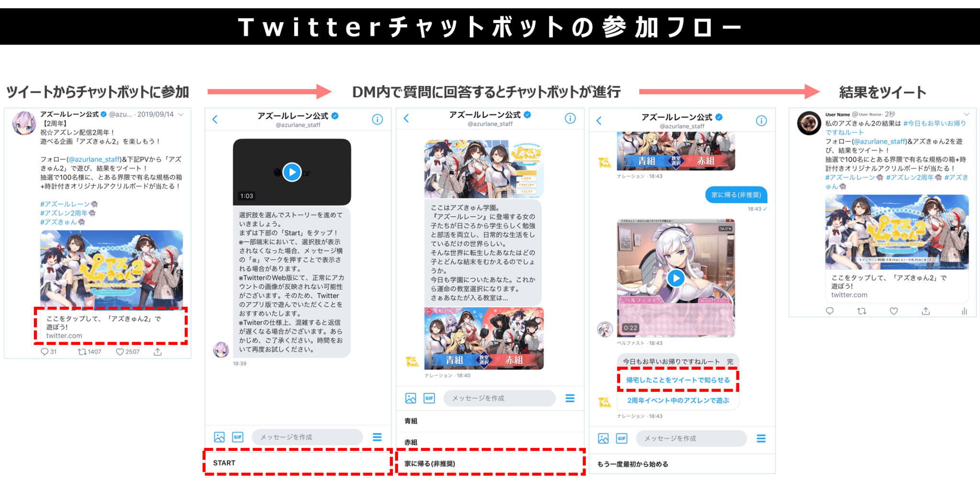Toggle quick-reply menu icon above 青組 list
This screenshot has width=980, height=487.
tap(570, 398)
